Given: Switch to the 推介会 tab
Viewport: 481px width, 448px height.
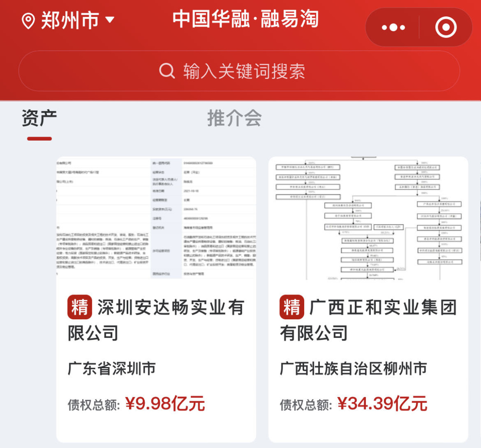Looking at the screenshot, I should click(234, 118).
